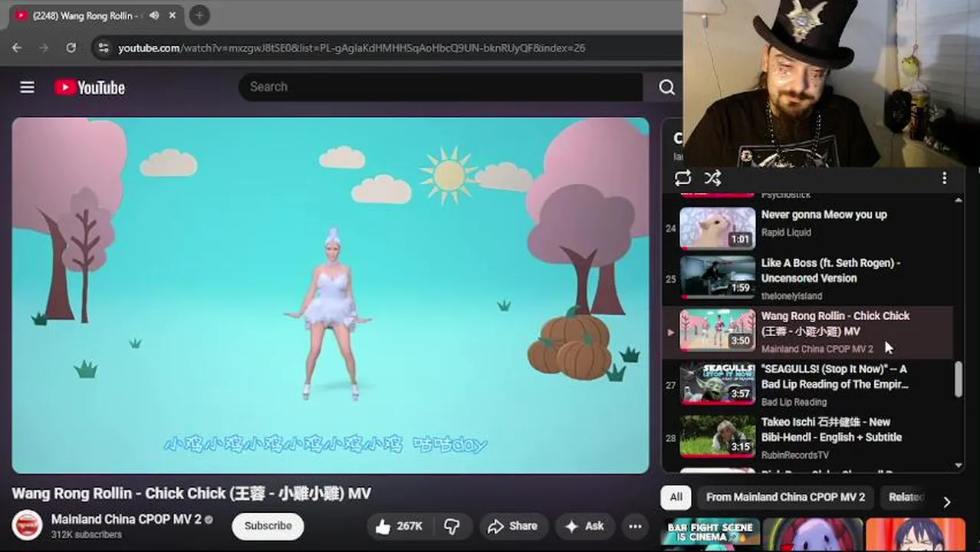Screen dimensions: 980x552
Task: Select the All filter chip
Action: [676, 497]
